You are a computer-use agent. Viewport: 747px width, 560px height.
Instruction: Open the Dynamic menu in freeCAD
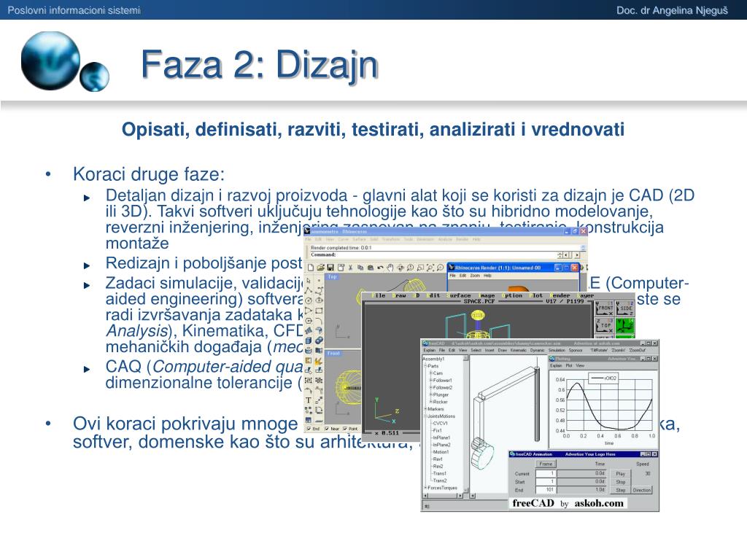point(538,350)
